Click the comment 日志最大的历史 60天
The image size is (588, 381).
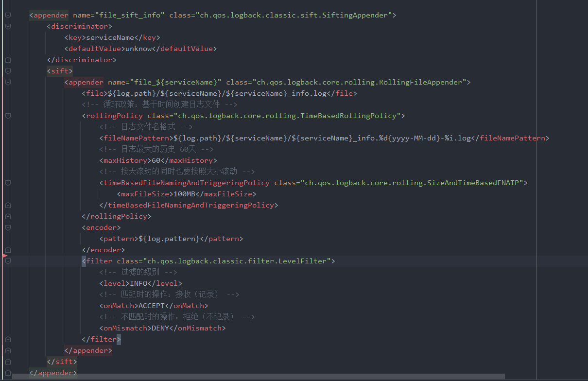pyautogui.click(x=156, y=149)
